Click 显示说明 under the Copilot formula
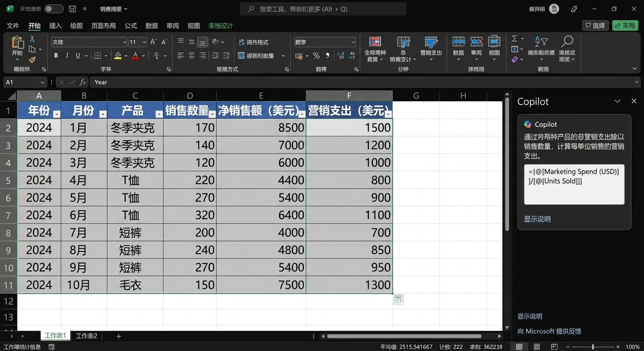Viewport: 644px width, 351px height. (x=537, y=219)
